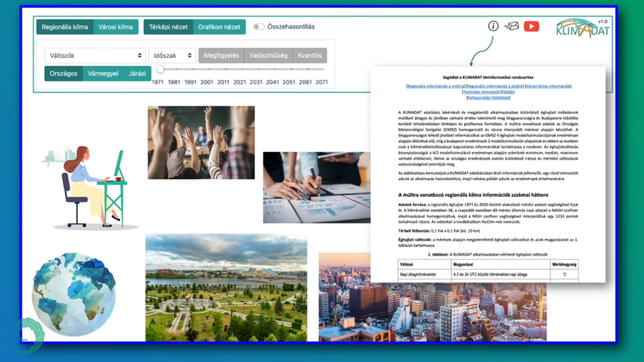Switch to Grafikon nézet view
644x362 pixels.
point(219,27)
